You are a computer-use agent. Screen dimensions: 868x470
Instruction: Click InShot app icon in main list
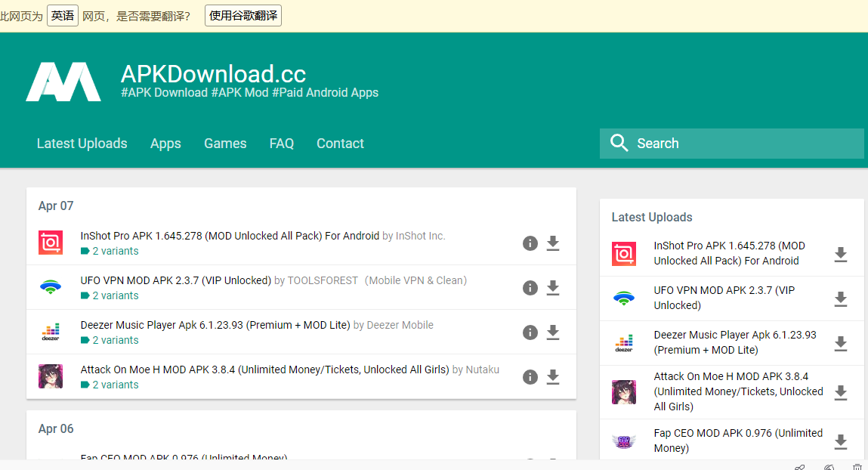(51, 243)
